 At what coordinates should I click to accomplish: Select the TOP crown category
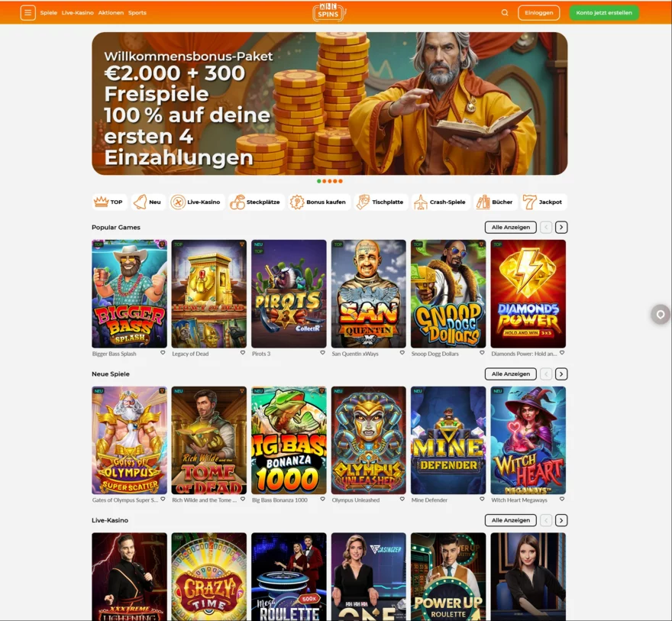(x=109, y=202)
